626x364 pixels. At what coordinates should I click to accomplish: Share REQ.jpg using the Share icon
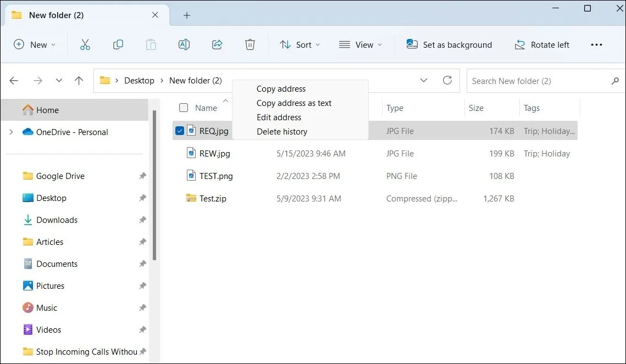coord(217,44)
